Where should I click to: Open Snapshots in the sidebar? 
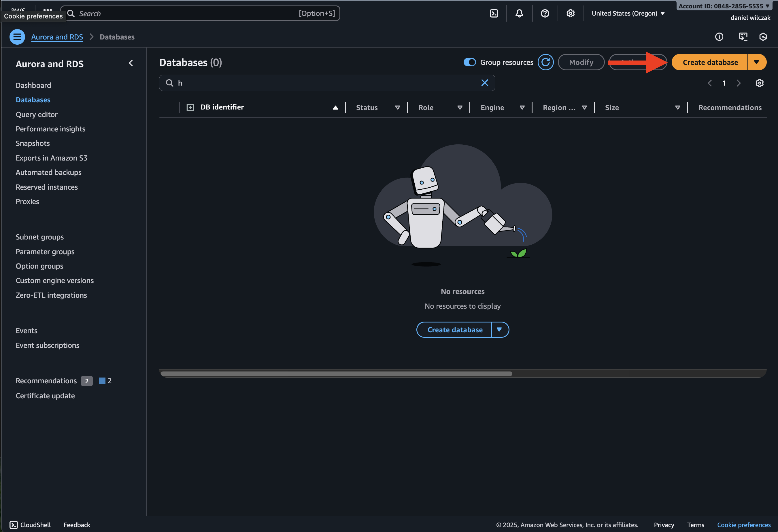point(33,143)
